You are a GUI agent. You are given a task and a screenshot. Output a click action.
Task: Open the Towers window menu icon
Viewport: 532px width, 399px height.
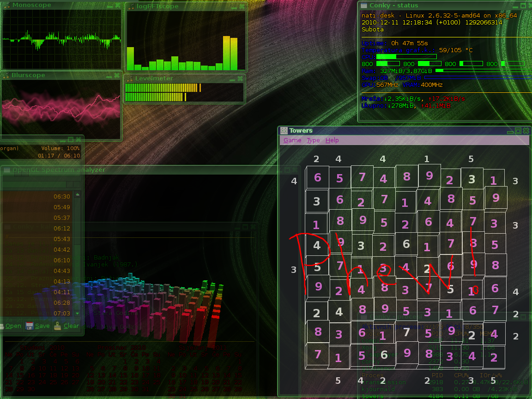pos(284,131)
